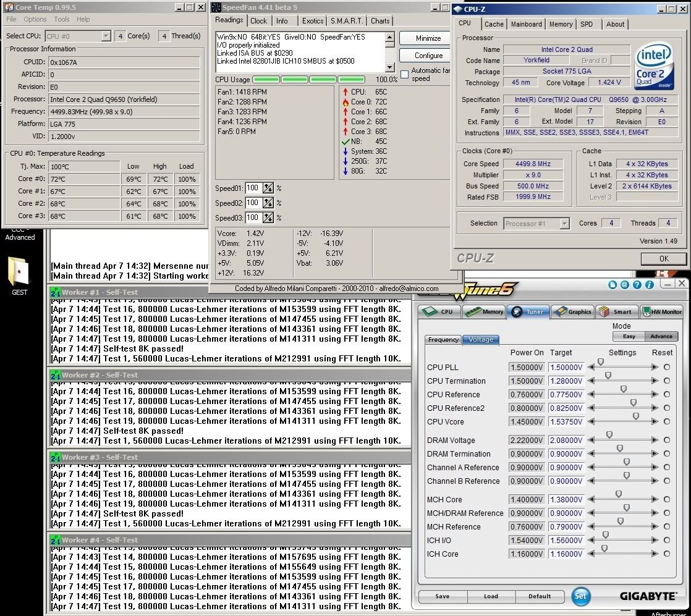Click the CPU Vcore Target field showing 1.53750V
Screen dimensions: 691x616
[566, 421]
